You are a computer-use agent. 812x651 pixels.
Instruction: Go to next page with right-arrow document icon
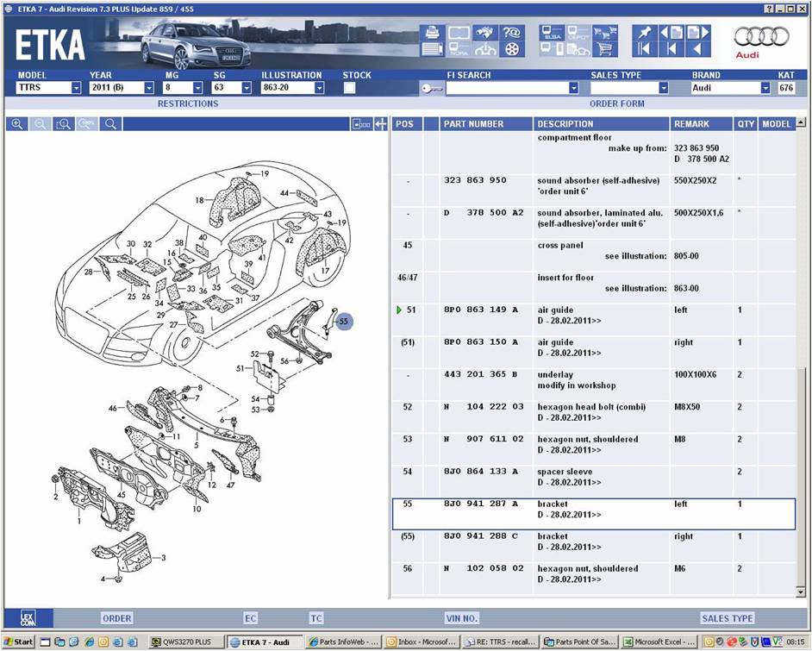pos(697,33)
